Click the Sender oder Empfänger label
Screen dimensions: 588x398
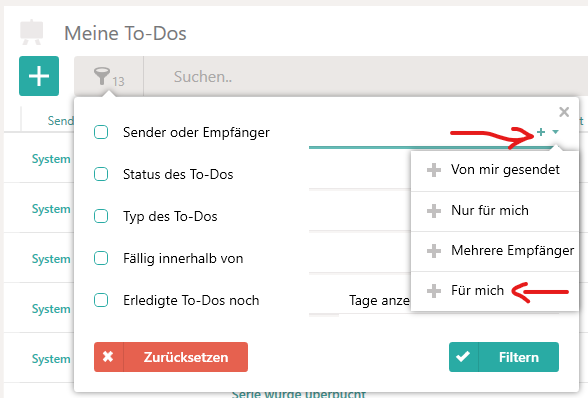click(196, 132)
